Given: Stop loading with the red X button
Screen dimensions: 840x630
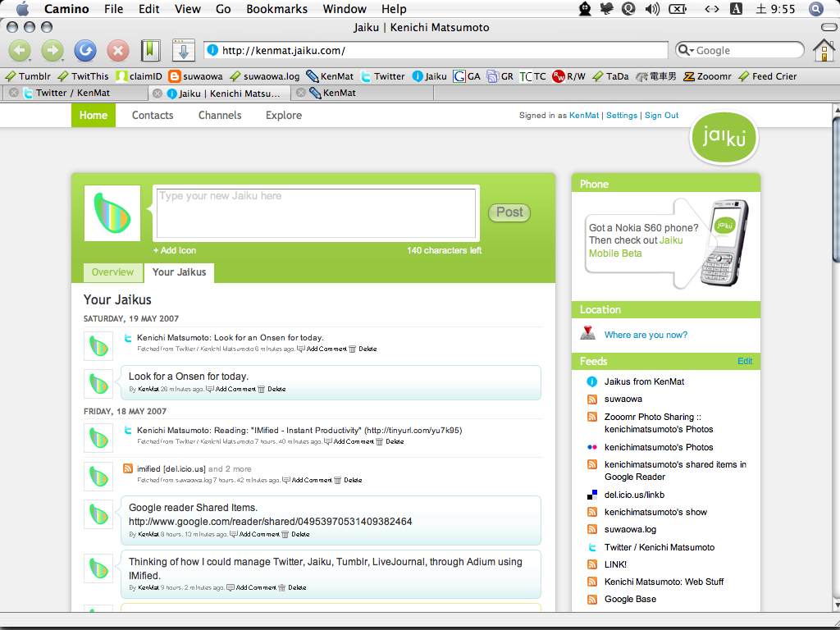Looking at the screenshot, I should pos(118,51).
